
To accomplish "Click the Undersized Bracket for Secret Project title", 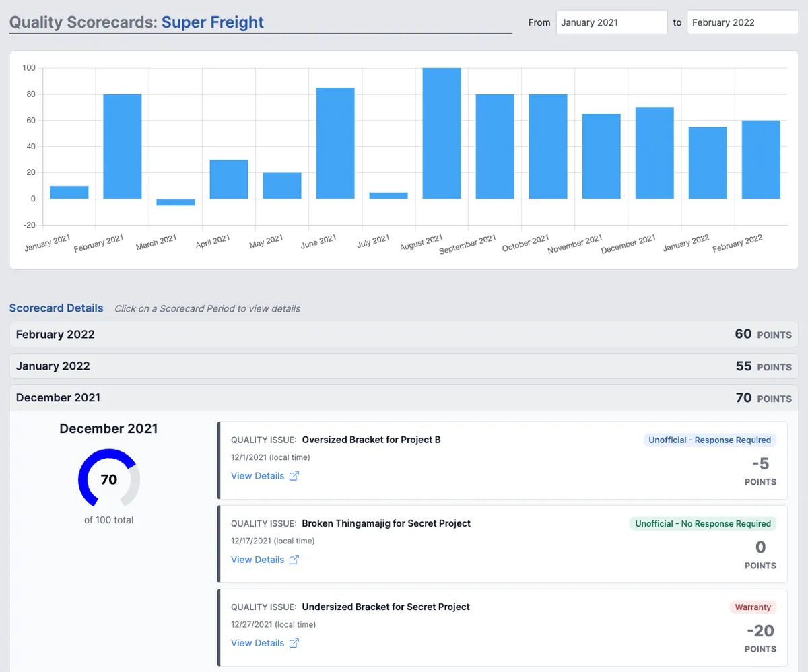I will tap(386, 607).
